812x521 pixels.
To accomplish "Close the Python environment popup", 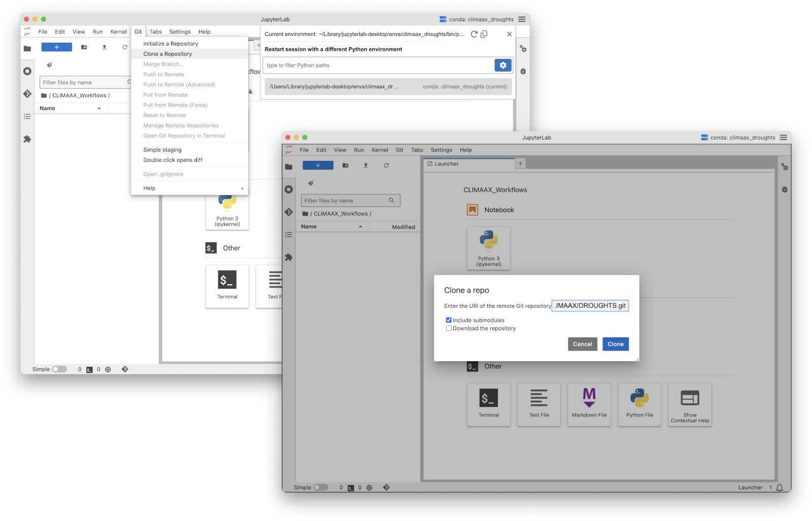I will pos(510,34).
